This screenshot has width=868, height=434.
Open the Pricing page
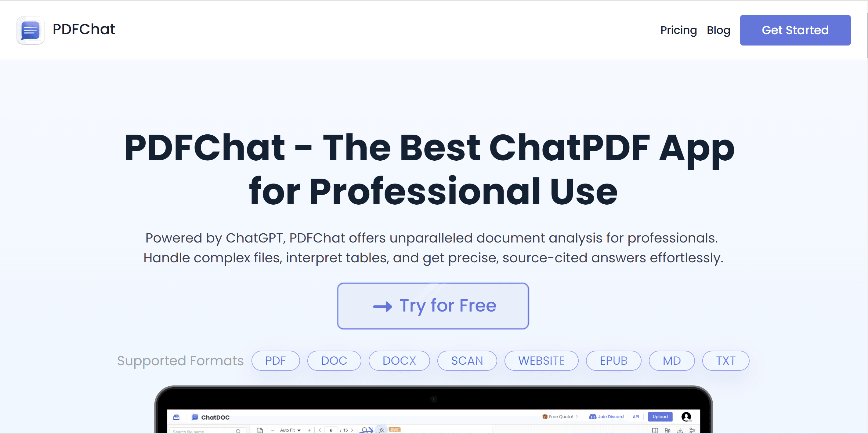tap(678, 30)
